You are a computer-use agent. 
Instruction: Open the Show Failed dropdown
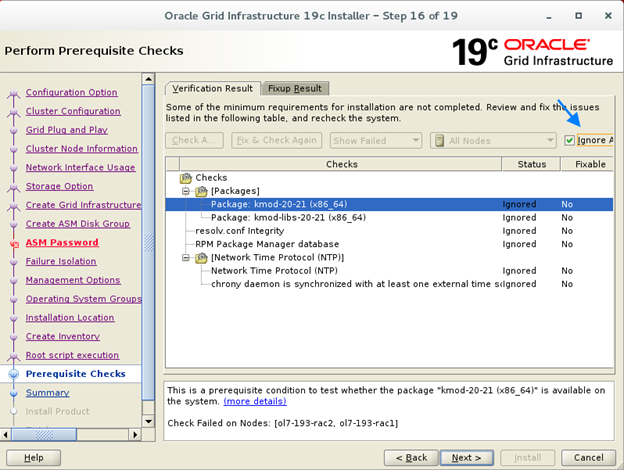tap(376, 140)
